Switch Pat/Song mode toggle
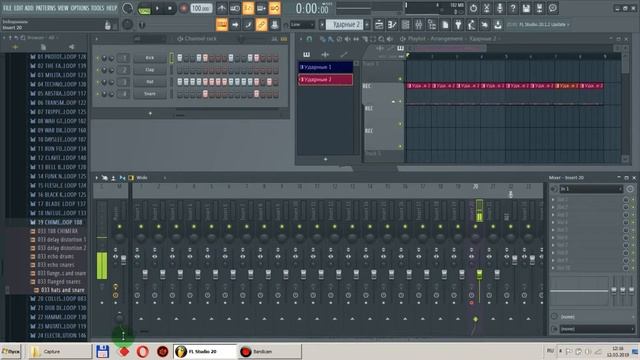Viewport: 640px width, 360px height. 144,8
